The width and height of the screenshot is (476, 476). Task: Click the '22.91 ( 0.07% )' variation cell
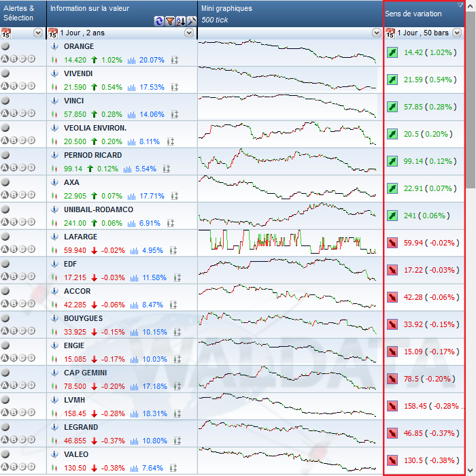430,188
